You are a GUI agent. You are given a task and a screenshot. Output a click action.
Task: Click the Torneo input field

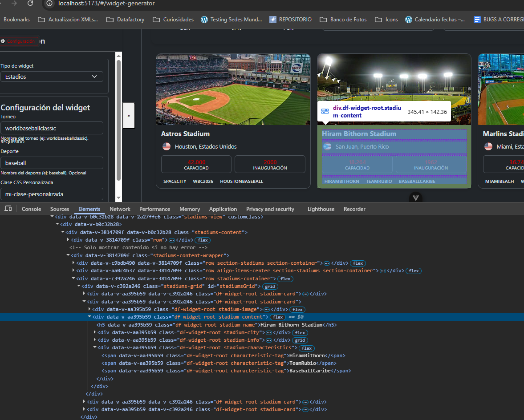(52, 128)
